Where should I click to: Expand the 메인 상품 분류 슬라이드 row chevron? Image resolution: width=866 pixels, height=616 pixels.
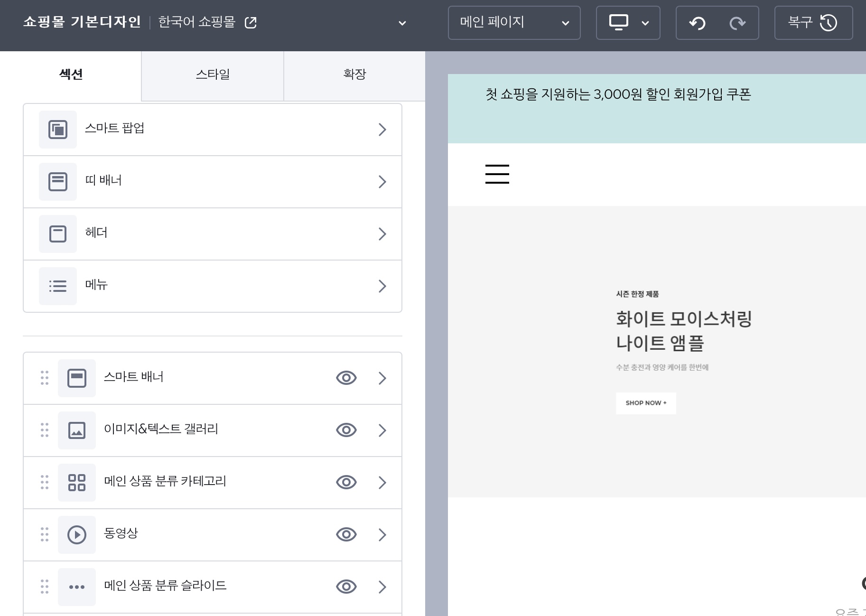click(x=382, y=587)
